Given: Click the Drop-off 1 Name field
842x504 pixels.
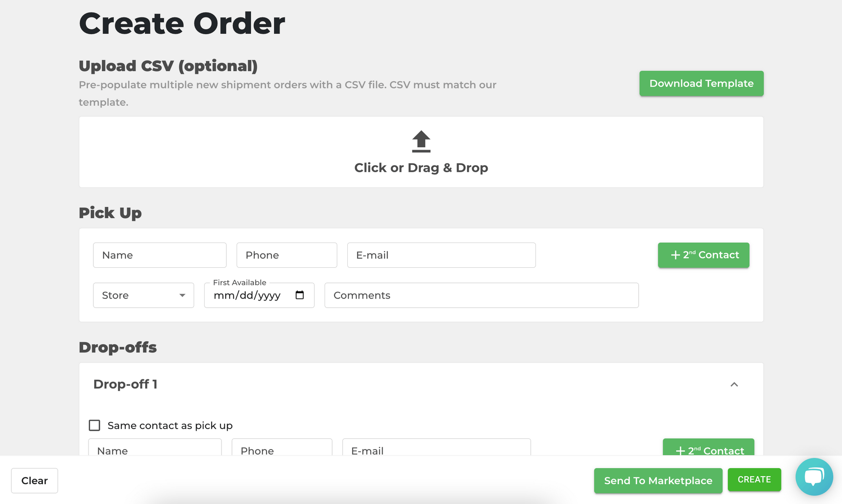Looking at the screenshot, I should tap(155, 451).
